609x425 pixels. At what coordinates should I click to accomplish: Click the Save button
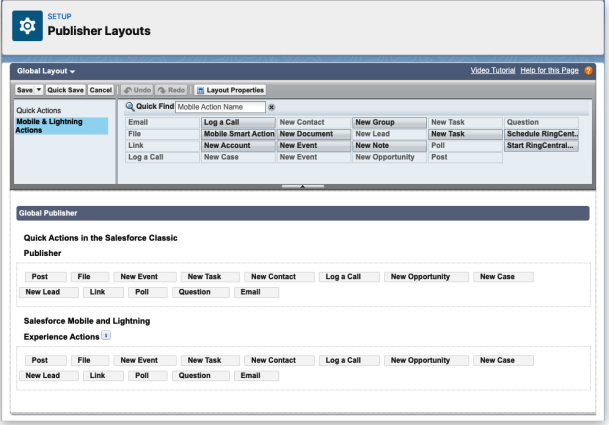coord(25,90)
